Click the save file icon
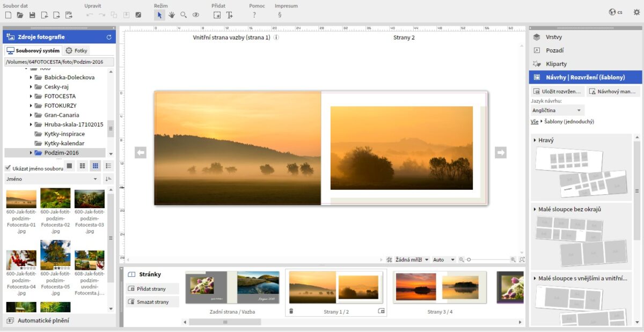The width and height of the screenshot is (644, 332). [x=32, y=15]
